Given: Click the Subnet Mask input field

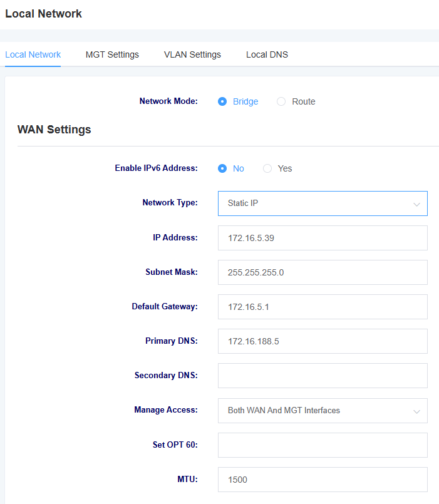Looking at the screenshot, I should point(323,272).
